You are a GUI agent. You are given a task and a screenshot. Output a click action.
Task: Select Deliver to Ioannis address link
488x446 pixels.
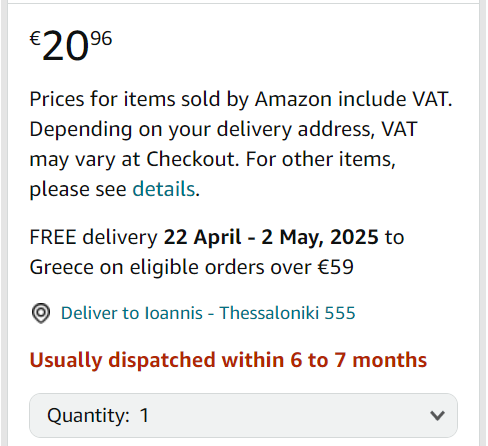(208, 313)
